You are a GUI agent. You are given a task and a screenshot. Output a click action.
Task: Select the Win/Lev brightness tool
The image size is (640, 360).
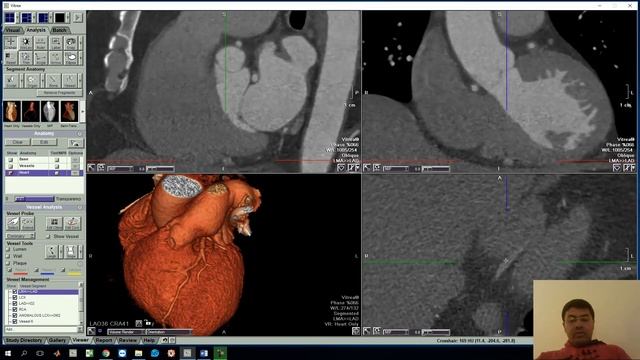point(25,42)
